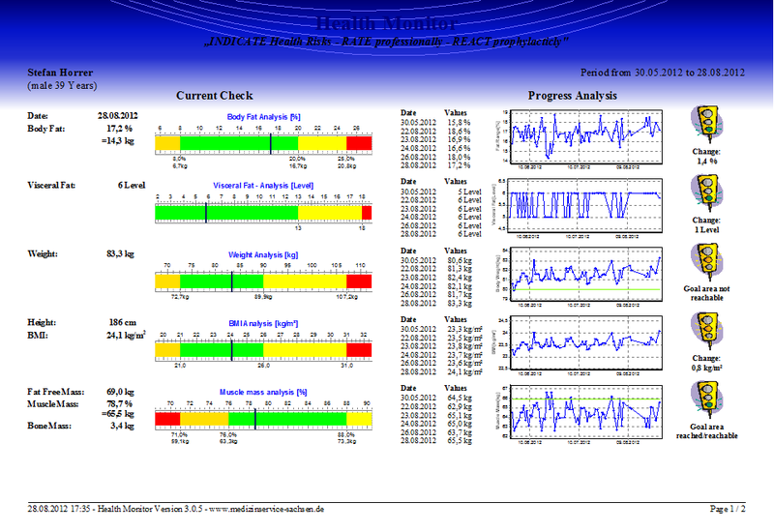This screenshot has height=532, width=774.
Task: Click the marker on Muscle mass analysis bar
Action: pos(255,419)
